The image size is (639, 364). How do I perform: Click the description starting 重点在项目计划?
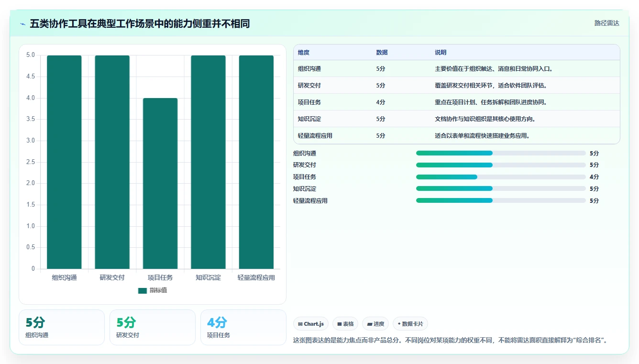(x=491, y=102)
